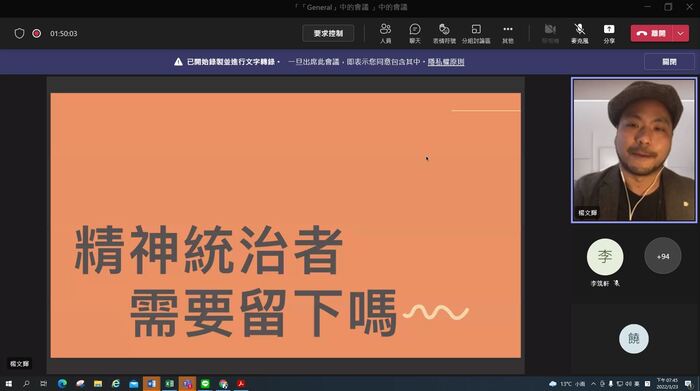Toggle the microphone mute
This screenshot has width=700, height=391.
coord(579,33)
